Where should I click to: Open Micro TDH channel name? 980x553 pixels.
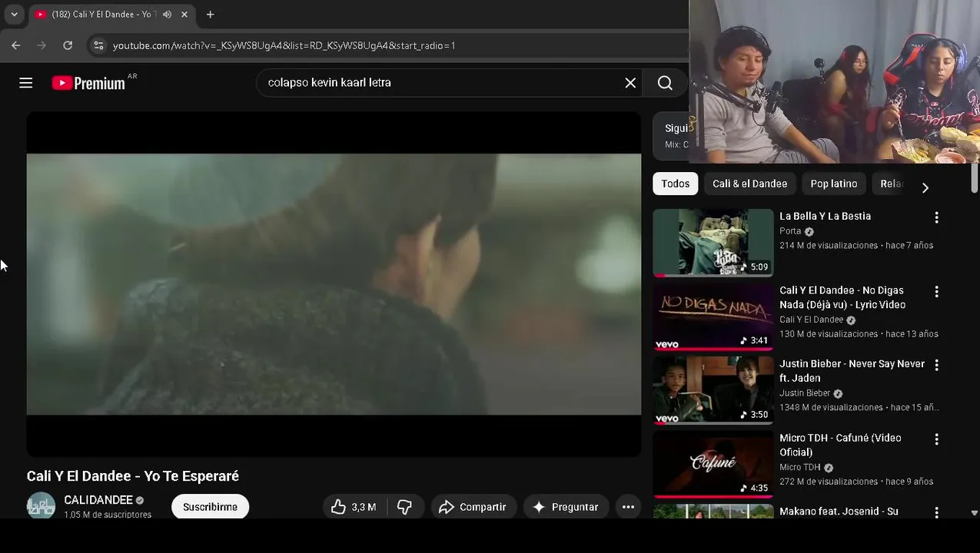tap(800, 467)
